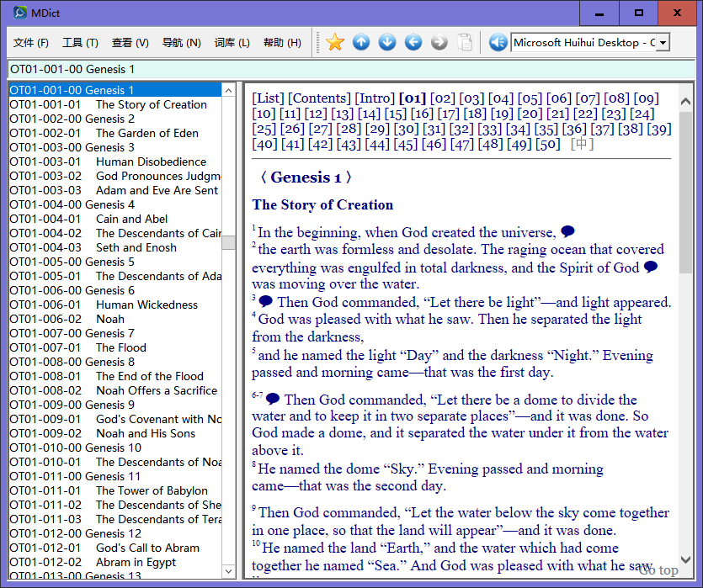The width and height of the screenshot is (703, 588).
Task: Select entry "OT01-002-00 Genesis 2"
Action: click(115, 119)
